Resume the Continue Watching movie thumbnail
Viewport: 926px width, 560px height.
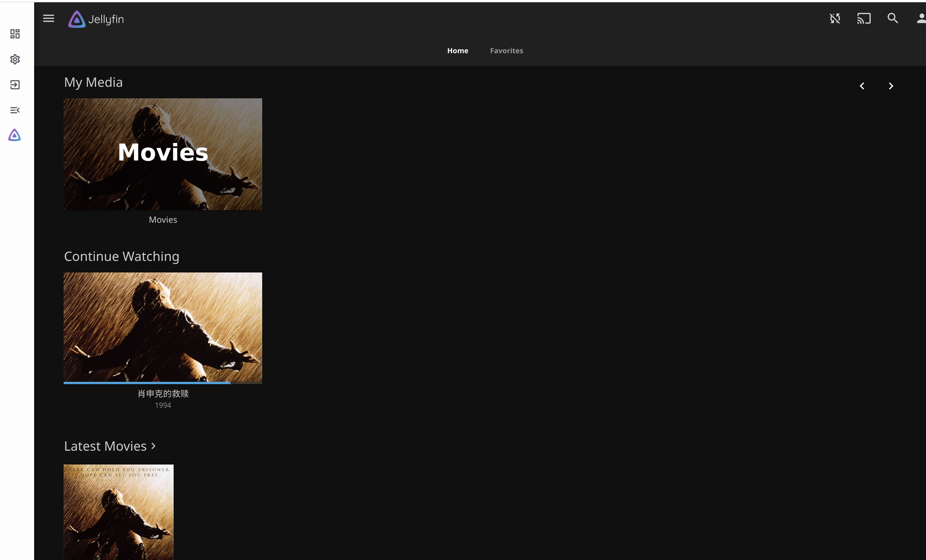[x=163, y=327]
